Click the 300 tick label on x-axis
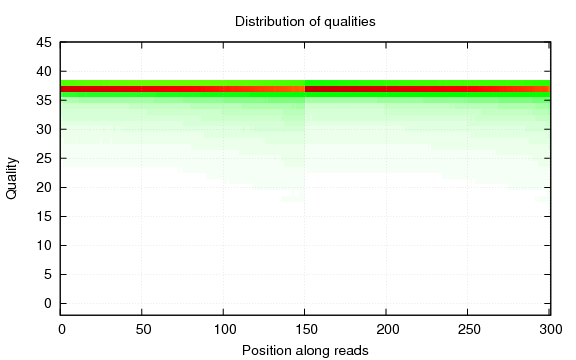 pos(551,330)
